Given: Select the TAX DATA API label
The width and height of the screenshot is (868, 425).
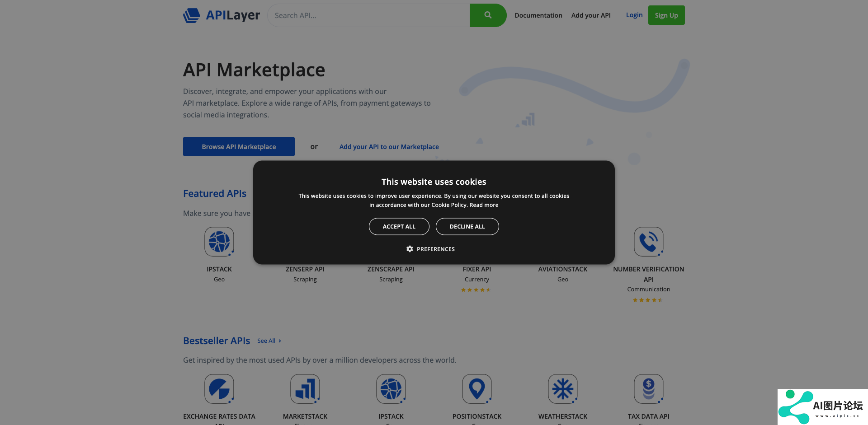Looking at the screenshot, I should (x=649, y=416).
